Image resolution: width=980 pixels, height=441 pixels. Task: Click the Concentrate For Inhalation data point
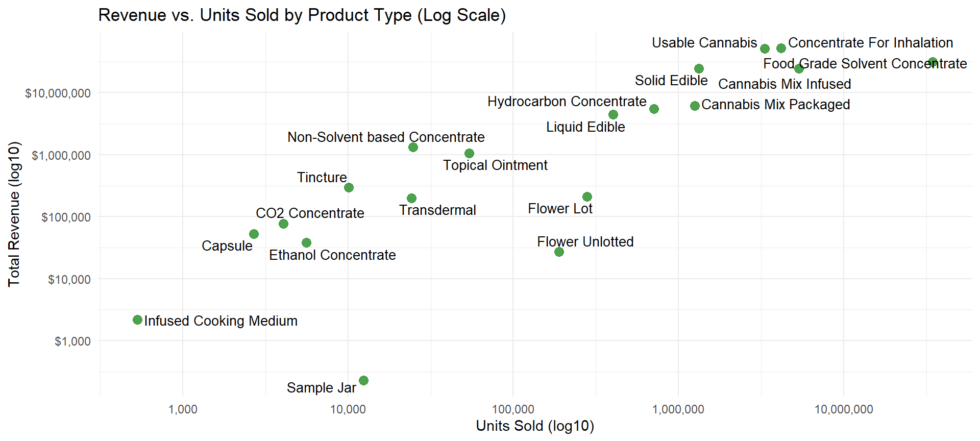pos(781,48)
